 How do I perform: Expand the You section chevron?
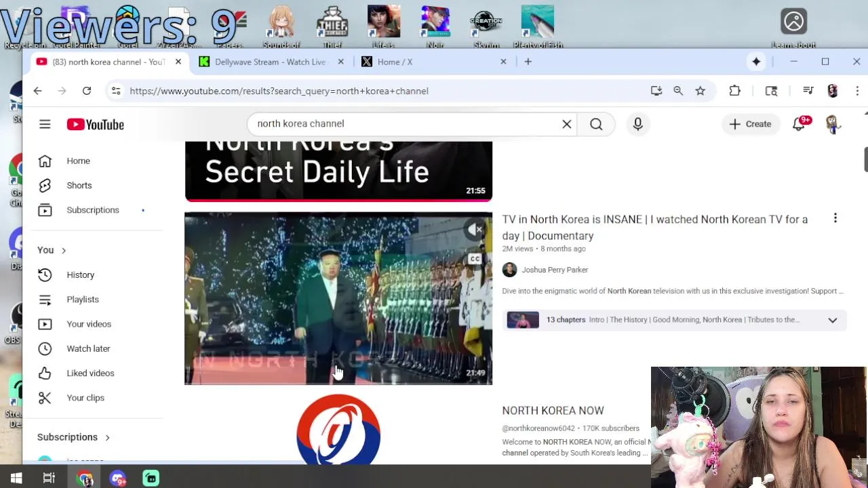pyautogui.click(x=64, y=251)
